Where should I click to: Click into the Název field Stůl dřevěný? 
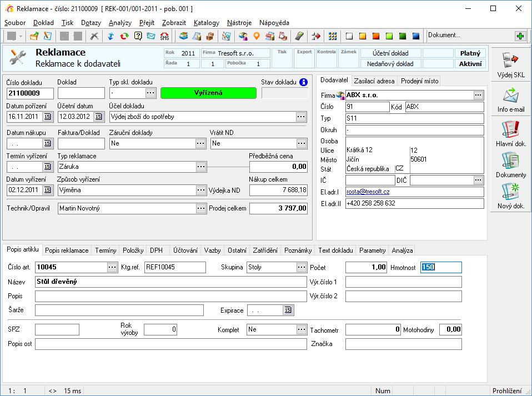pos(170,282)
